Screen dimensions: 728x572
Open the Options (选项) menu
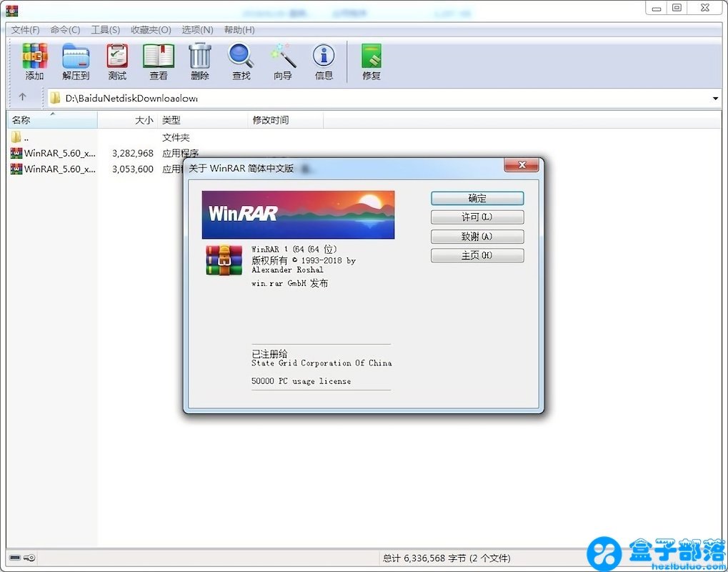[197, 30]
